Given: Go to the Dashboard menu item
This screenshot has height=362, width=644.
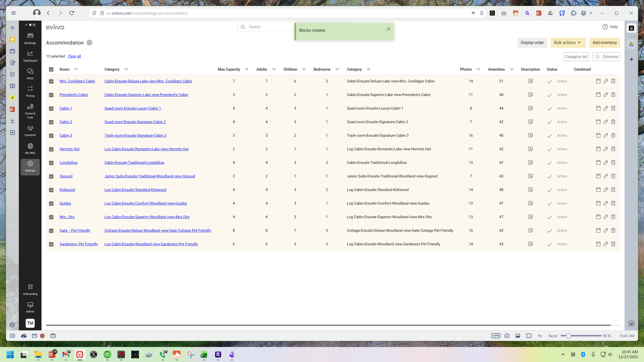Looking at the screenshot, I should coord(30,56).
